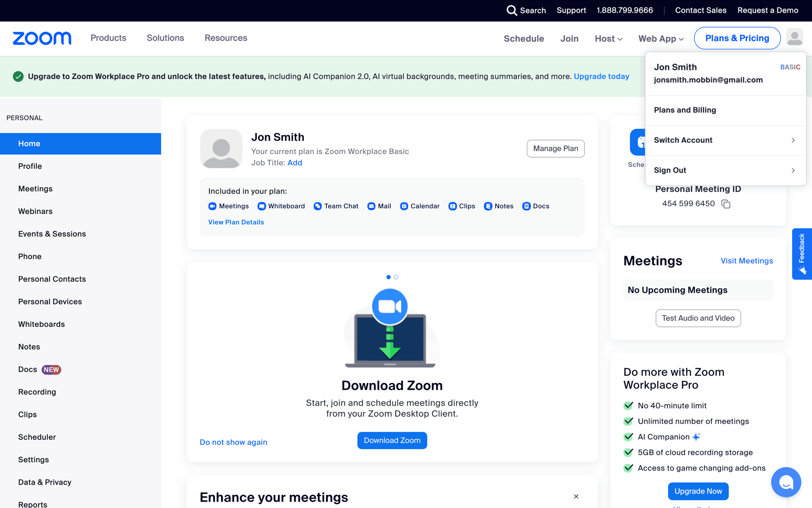The height and width of the screenshot is (508, 812).
Task: Open Meetings in the sidebar
Action: point(80,189)
